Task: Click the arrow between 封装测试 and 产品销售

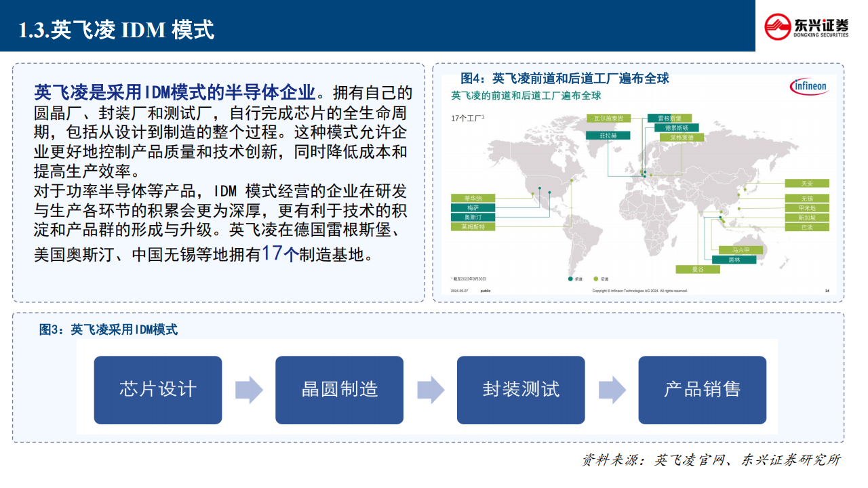Action: point(612,390)
